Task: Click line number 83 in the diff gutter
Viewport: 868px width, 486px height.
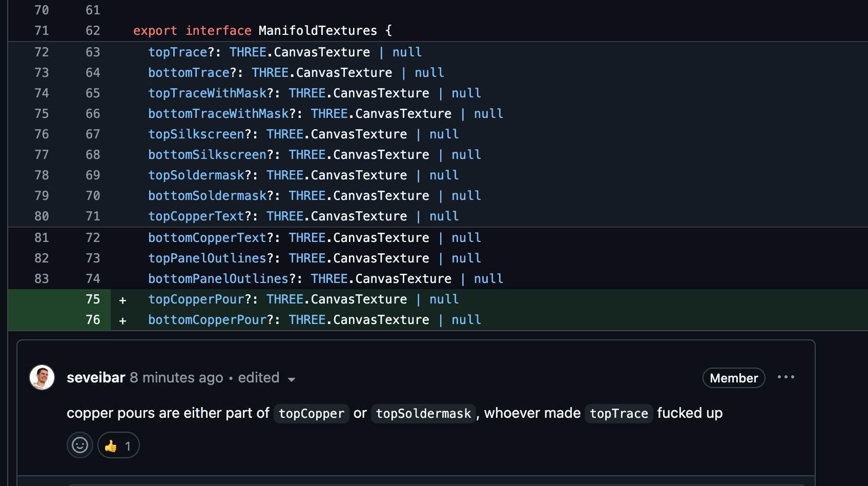Action: [x=42, y=279]
